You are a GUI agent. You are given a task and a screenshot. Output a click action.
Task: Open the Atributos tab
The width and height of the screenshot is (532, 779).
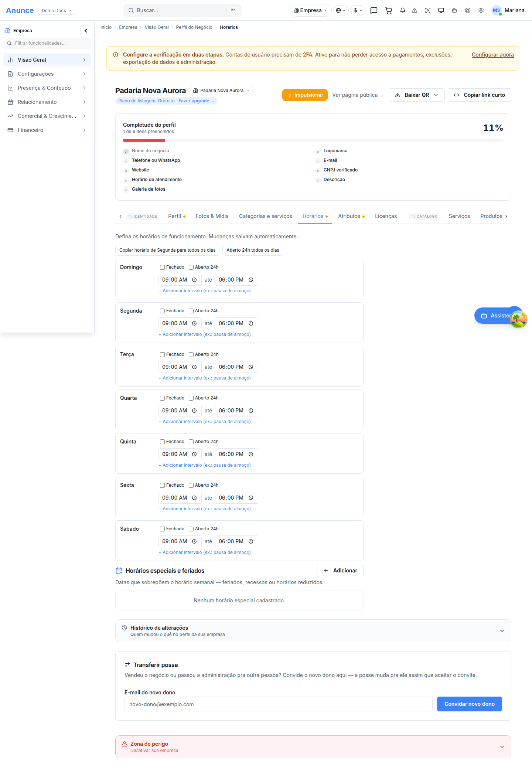[x=351, y=216]
